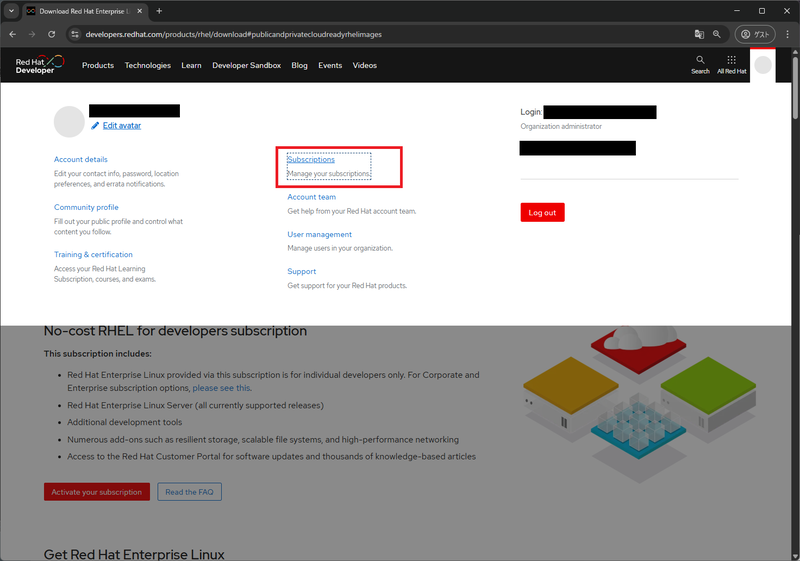Click the browser address bar URL

234,34
